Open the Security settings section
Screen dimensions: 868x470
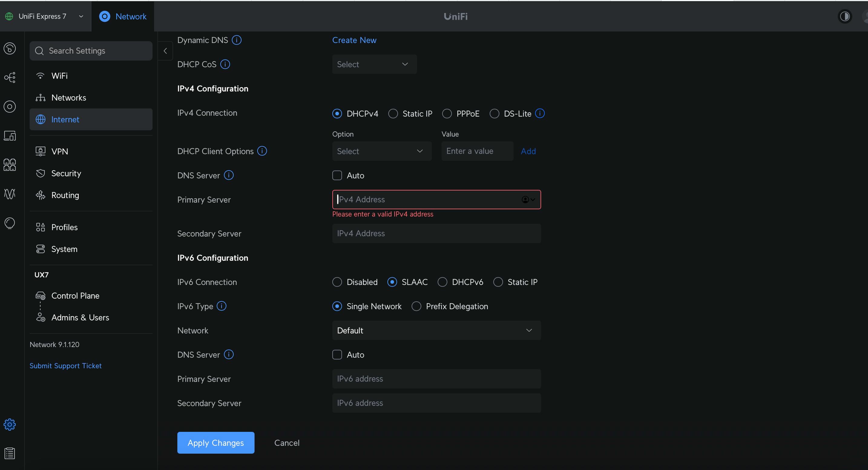(x=91, y=173)
